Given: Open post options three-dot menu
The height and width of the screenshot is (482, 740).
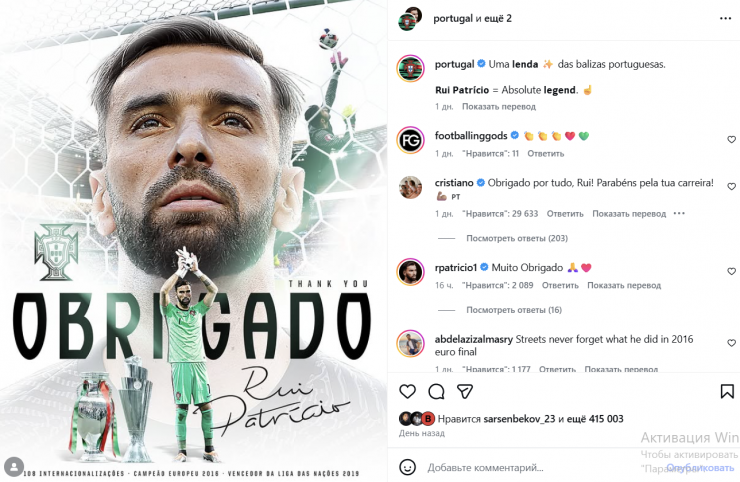Looking at the screenshot, I should 725,18.
